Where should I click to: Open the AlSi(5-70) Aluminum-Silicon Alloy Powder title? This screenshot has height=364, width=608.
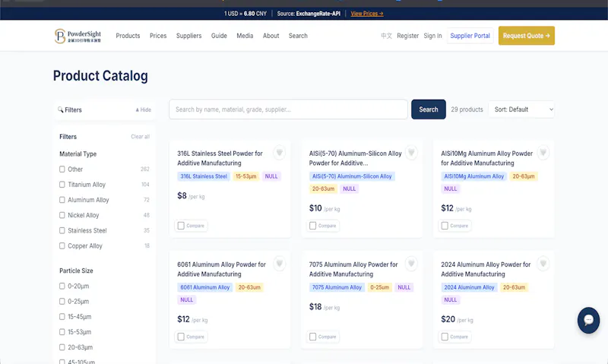pos(355,158)
